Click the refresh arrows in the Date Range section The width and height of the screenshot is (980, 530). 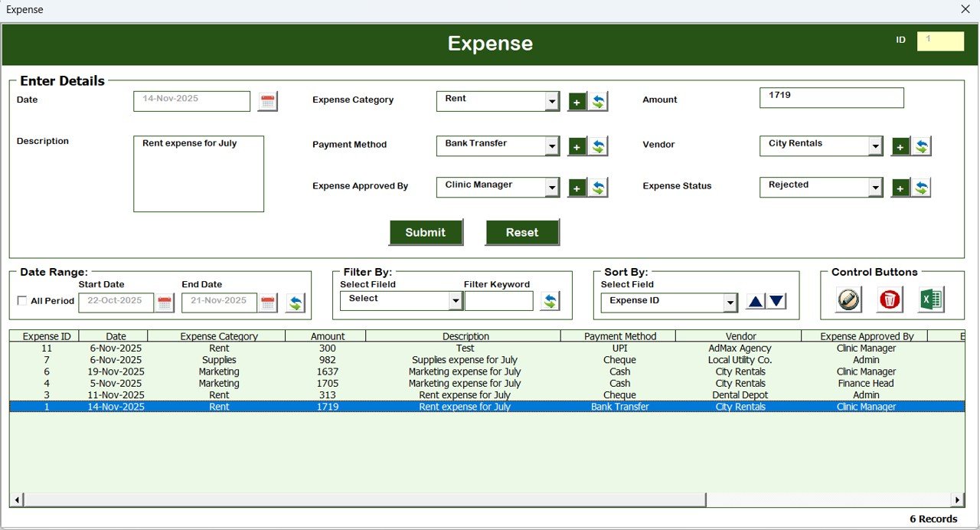(295, 302)
